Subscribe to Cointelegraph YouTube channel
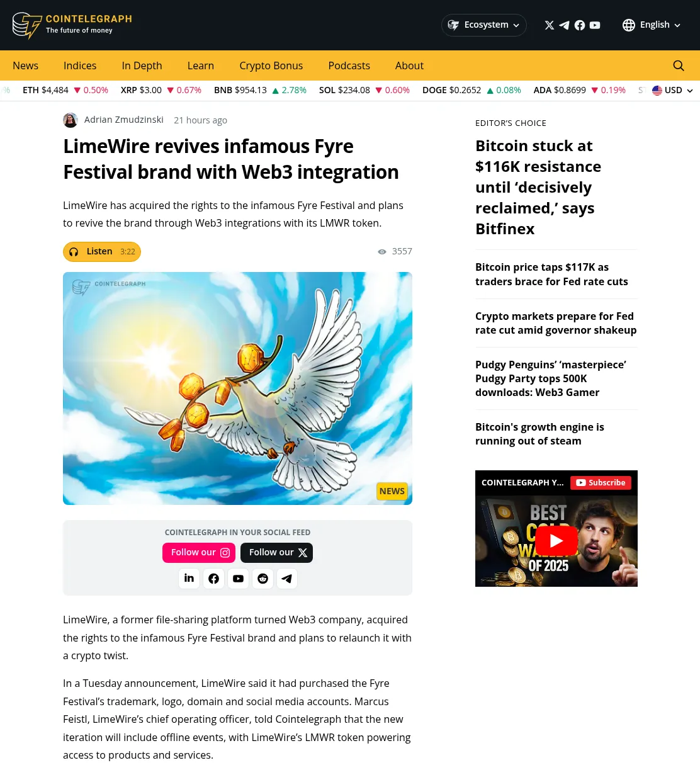Screen dimensions: 700x770 pyautogui.click(x=601, y=483)
